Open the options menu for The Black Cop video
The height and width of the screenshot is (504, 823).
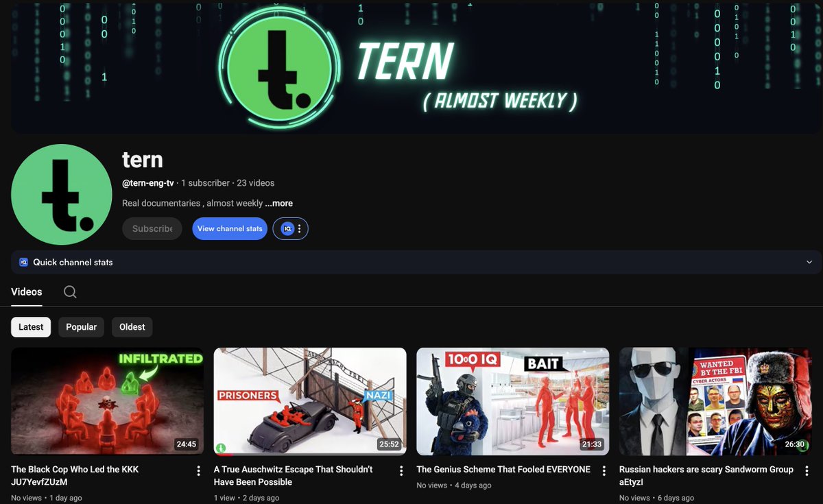(x=198, y=470)
